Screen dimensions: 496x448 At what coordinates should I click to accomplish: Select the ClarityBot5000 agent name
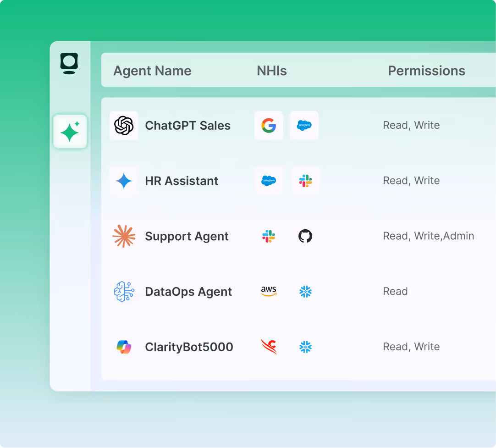coord(189,347)
